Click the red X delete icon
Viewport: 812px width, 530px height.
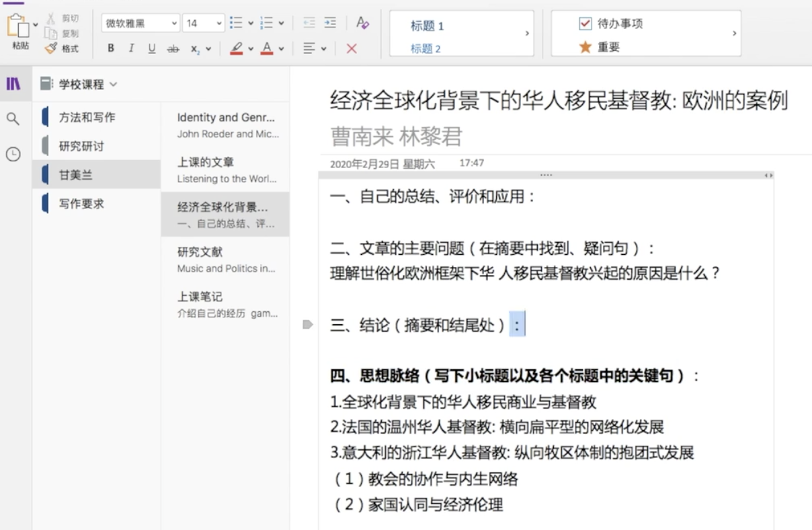point(352,48)
